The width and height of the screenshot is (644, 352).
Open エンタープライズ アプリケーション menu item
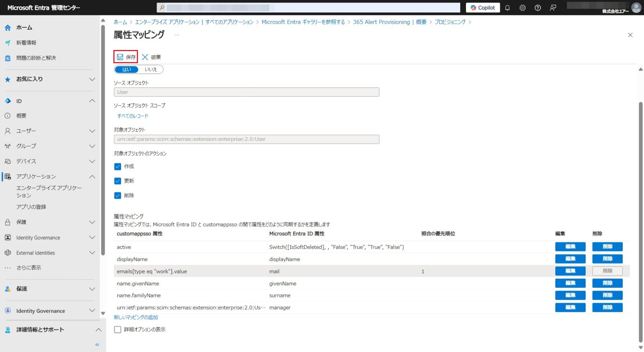tap(48, 191)
